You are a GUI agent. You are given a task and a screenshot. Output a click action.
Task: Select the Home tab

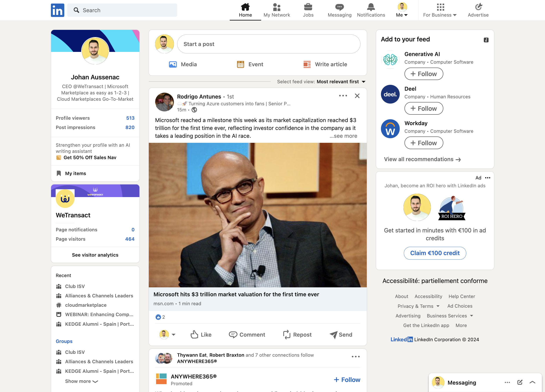click(245, 10)
